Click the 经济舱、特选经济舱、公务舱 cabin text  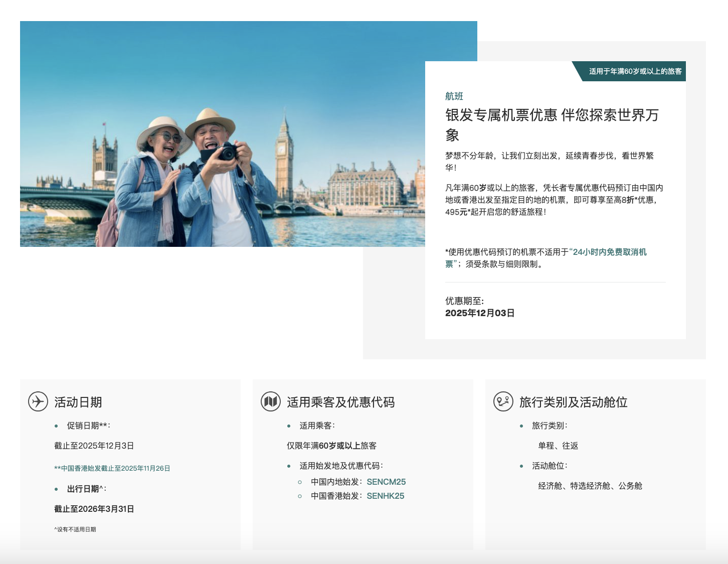tap(590, 486)
